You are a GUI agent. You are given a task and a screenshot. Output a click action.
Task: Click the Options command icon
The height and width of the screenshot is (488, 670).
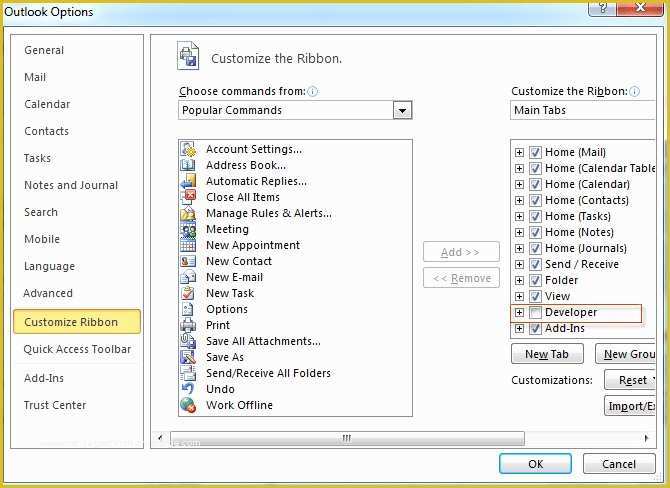188,309
